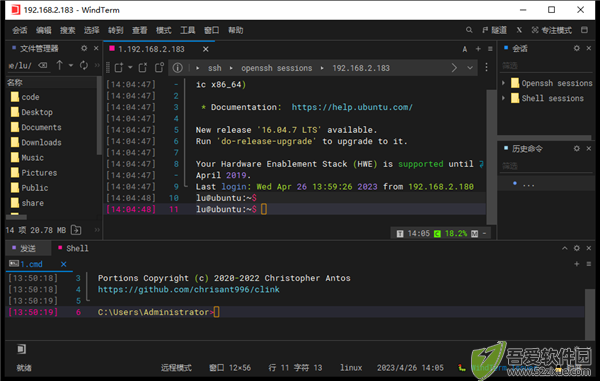This screenshot has width=600, height=381.
Task: Close the 会话 side panel
Action: coord(589,48)
